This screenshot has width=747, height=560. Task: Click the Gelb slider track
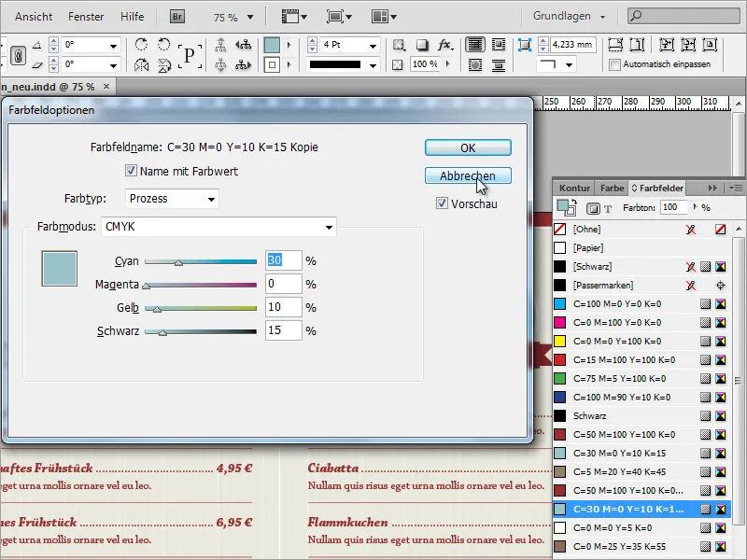click(201, 308)
